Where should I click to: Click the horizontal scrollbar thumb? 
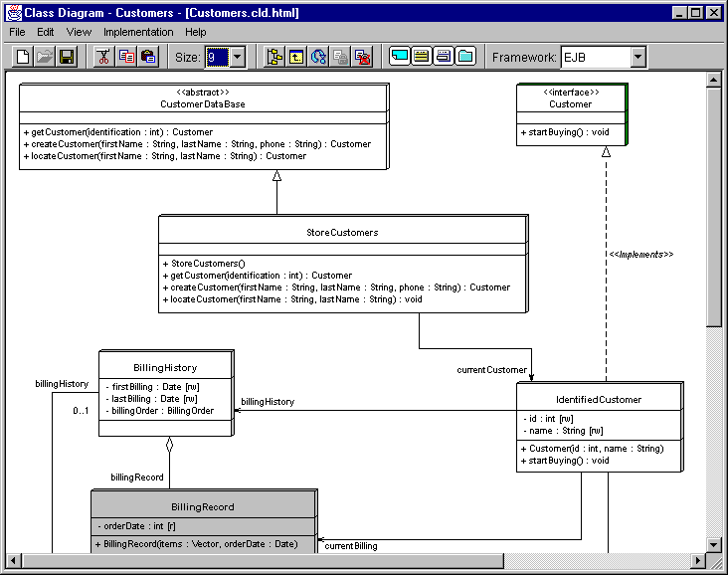(263, 561)
